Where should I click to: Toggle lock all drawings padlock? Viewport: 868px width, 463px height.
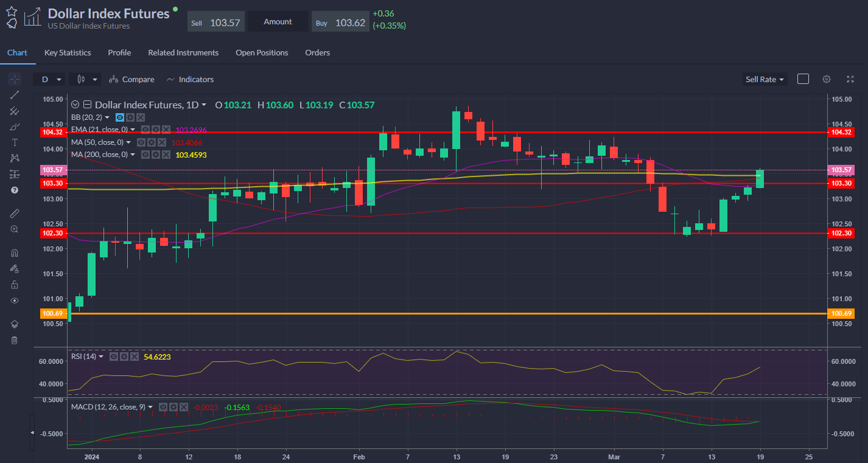(x=15, y=284)
